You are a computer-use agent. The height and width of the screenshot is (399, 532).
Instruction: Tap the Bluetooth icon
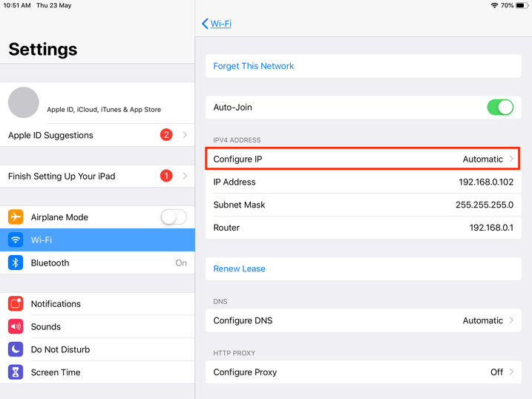point(16,263)
